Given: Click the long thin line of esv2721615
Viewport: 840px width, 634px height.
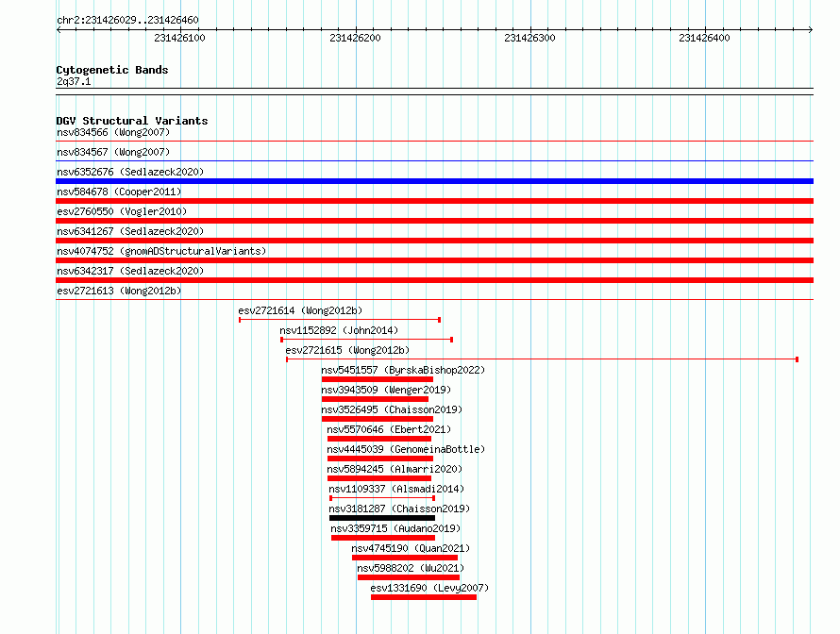Looking at the screenshot, I should coord(542,359).
